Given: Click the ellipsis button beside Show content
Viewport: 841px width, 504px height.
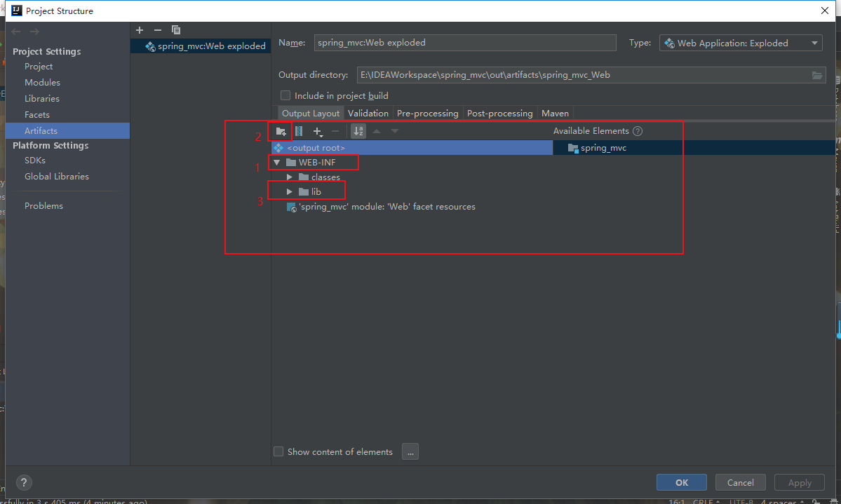Looking at the screenshot, I should coord(410,451).
